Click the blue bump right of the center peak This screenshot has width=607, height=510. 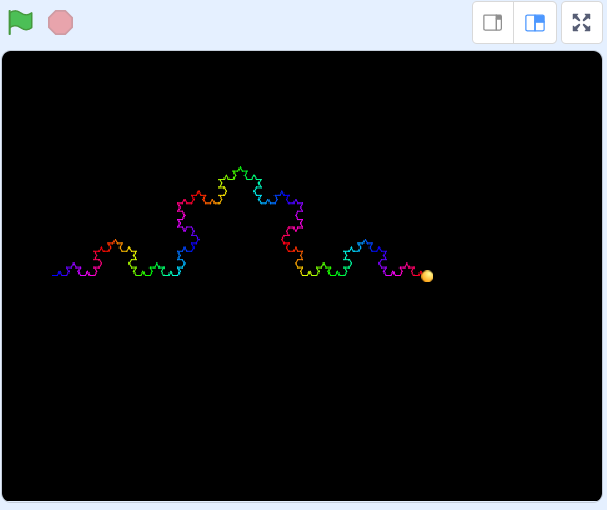tap(281, 193)
